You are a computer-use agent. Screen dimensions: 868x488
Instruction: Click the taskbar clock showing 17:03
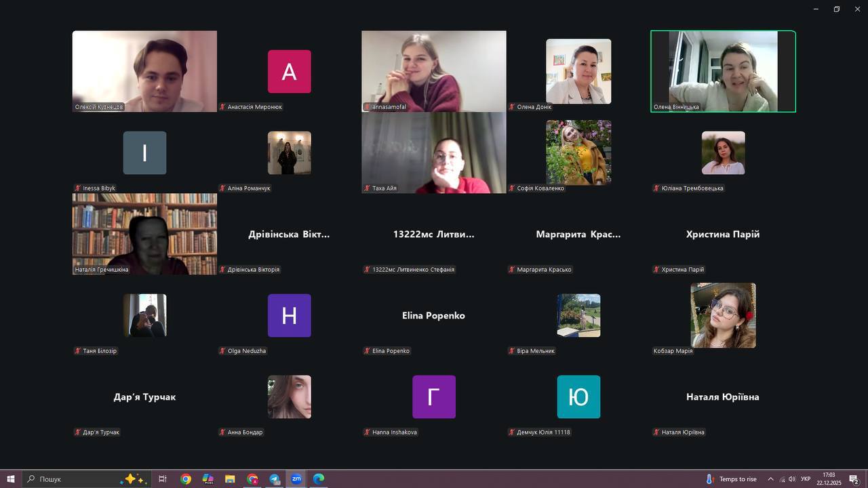[x=829, y=479]
